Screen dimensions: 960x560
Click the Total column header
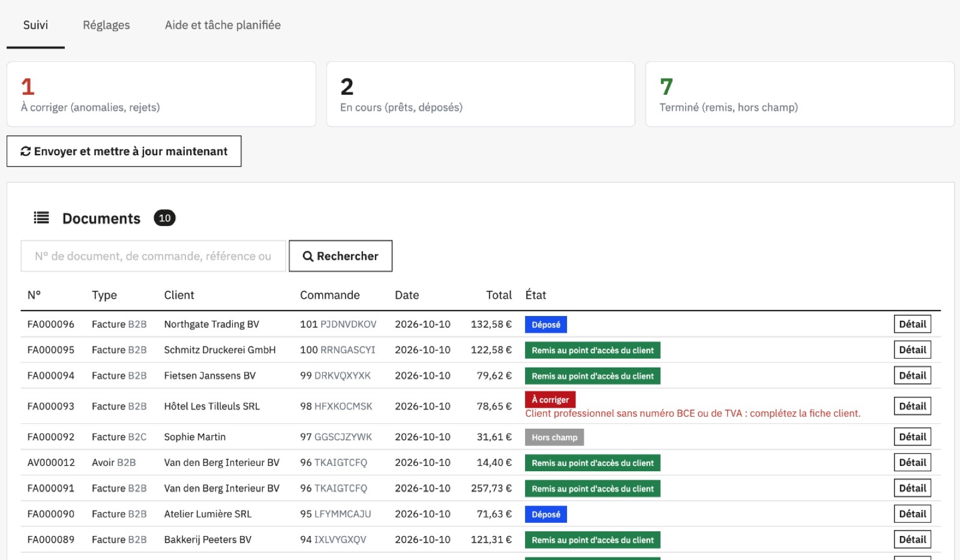(x=499, y=295)
